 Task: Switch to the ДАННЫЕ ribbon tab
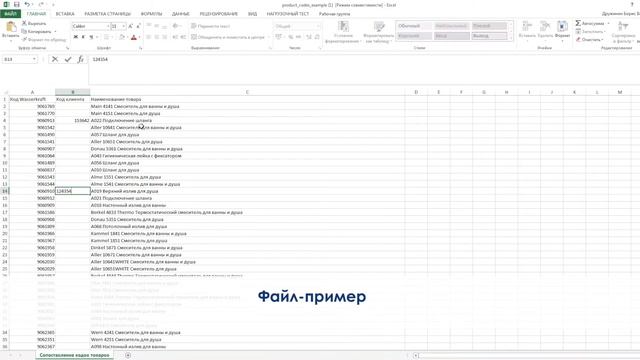(x=180, y=14)
